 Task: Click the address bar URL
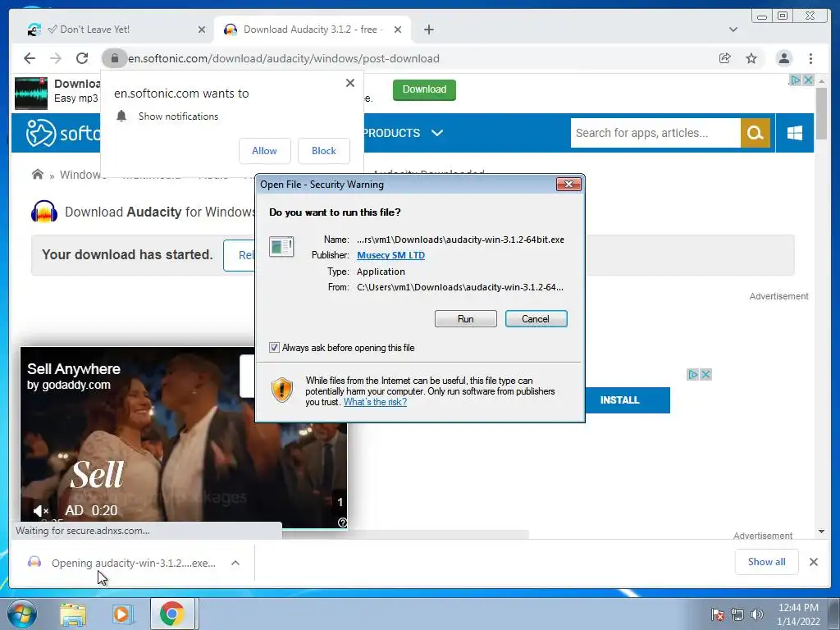pos(283,58)
